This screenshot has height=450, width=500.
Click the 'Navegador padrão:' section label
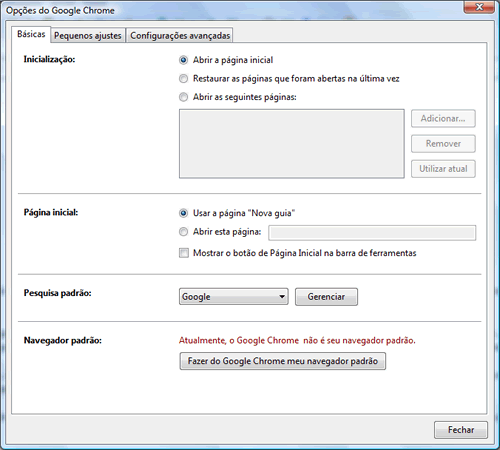63,340
